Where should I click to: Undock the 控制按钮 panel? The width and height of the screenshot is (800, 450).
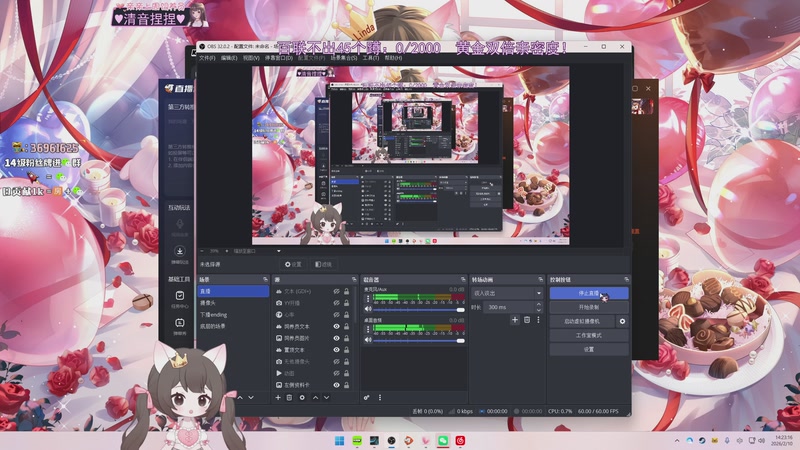click(626, 280)
